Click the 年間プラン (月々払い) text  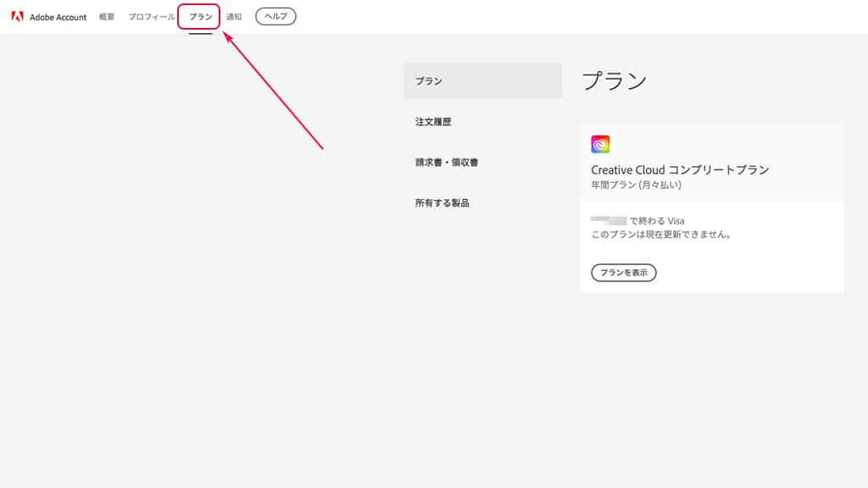pyautogui.click(x=636, y=185)
